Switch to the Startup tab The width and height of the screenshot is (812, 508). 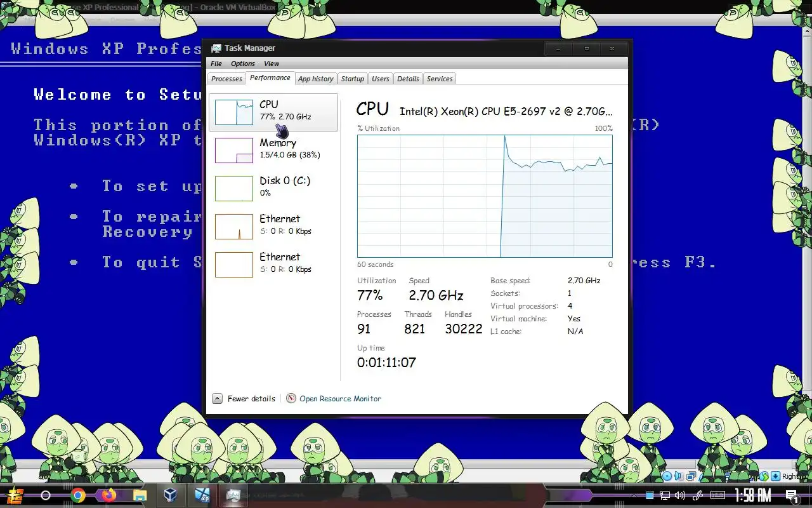click(353, 79)
